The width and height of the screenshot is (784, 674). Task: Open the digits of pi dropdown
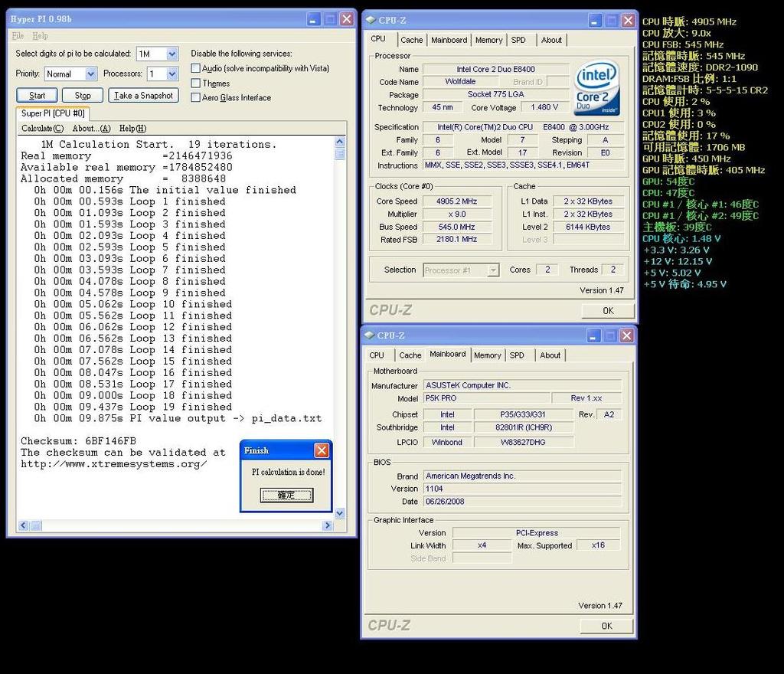tap(172, 54)
